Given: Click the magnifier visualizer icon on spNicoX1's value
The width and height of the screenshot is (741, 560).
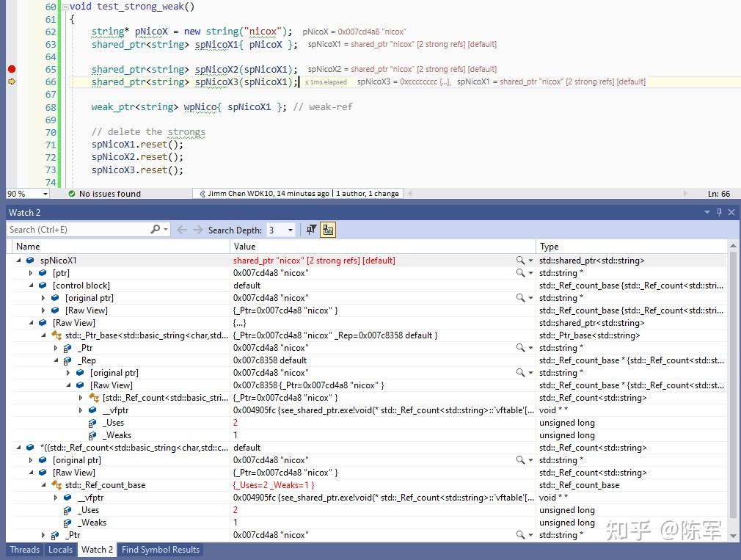Looking at the screenshot, I should [x=518, y=261].
